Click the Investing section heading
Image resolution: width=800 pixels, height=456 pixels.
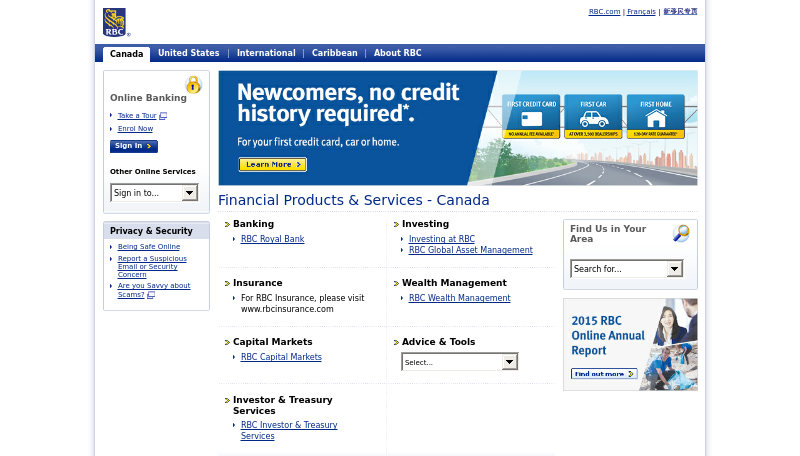[426, 224]
